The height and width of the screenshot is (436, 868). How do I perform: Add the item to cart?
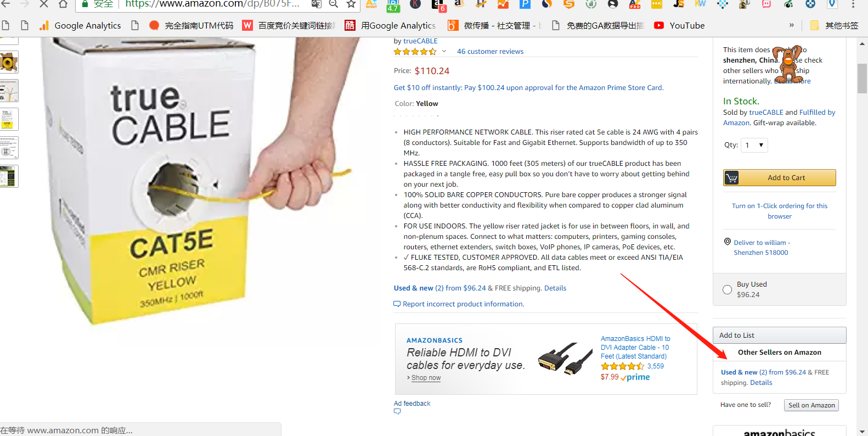(779, 178)
